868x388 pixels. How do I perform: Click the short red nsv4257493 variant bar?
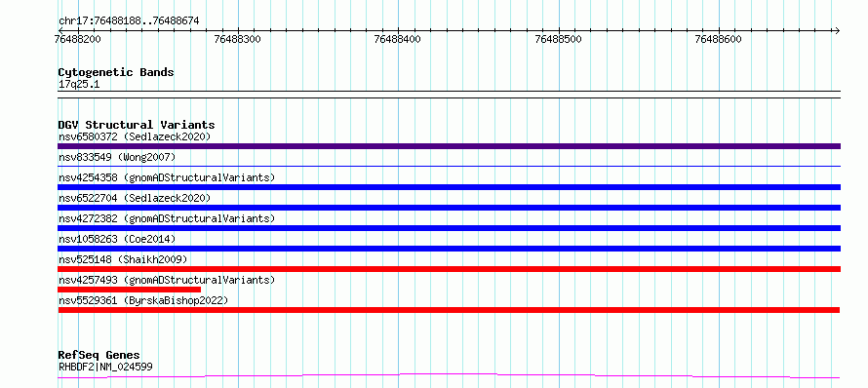click(129, 290)
